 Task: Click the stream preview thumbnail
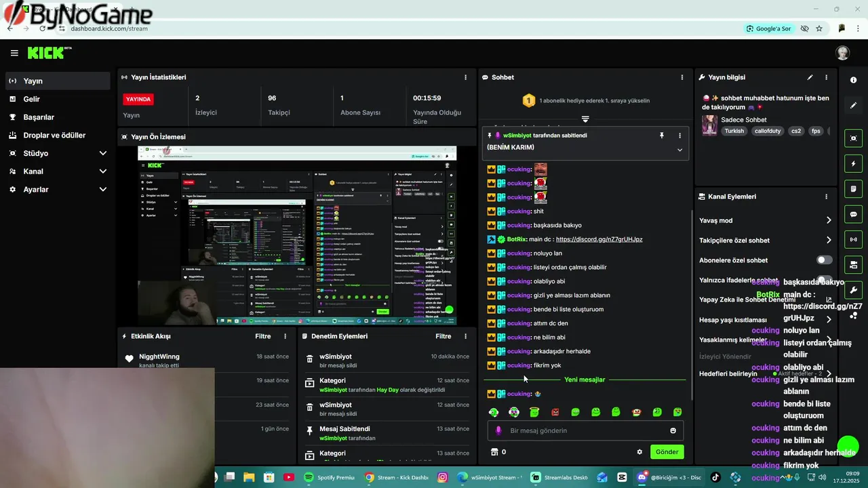tap(297, 235)
